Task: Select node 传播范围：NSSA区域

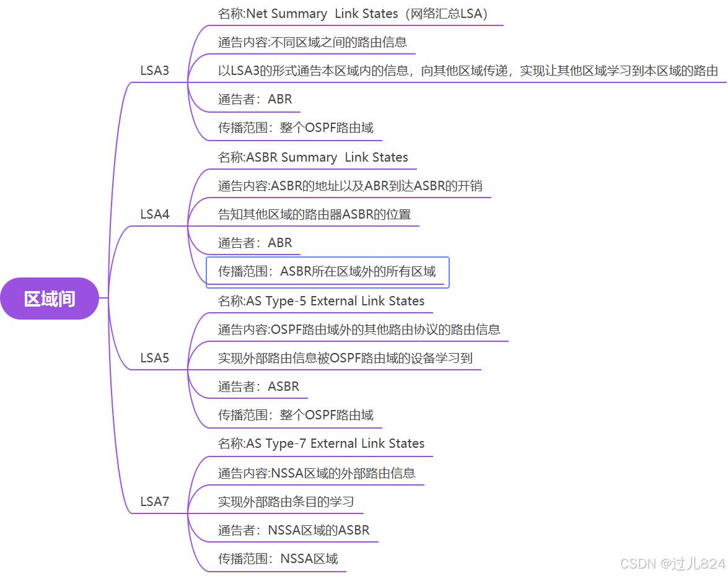Action: (278, 559)
